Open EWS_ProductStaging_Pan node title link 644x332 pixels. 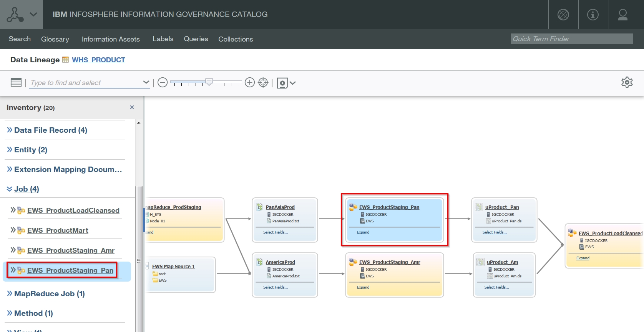coord(389,207)
